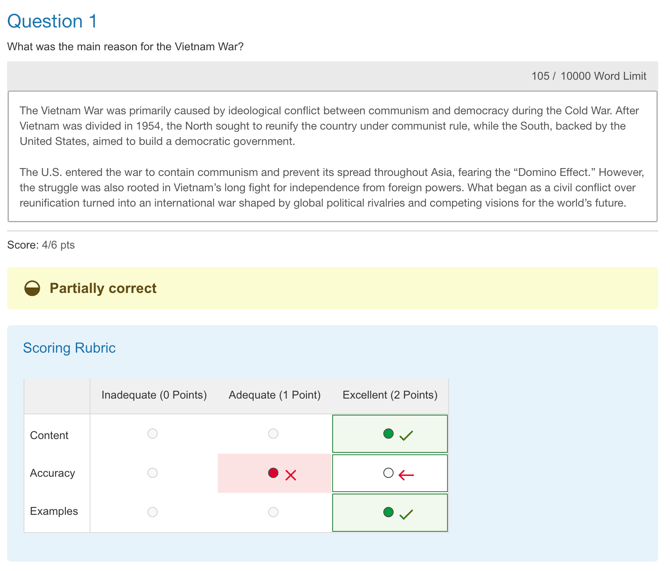
Task: Select Excellent radio for Content
Action: click(x=388, y=434)
